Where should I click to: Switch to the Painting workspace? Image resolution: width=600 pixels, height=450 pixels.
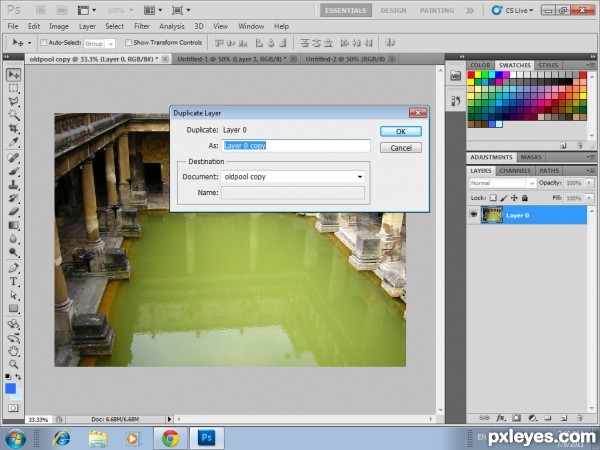437,10
